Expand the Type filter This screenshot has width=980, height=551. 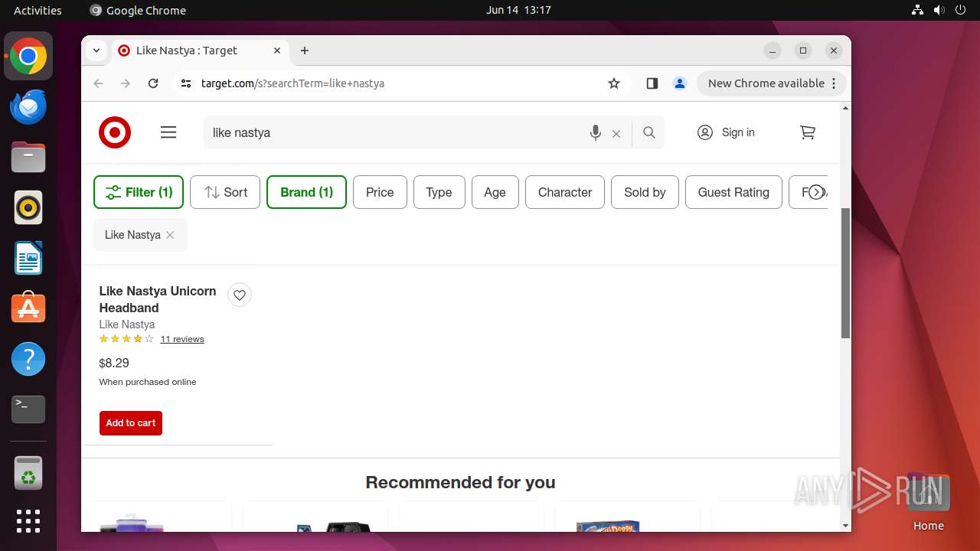[x=439, y=192]
